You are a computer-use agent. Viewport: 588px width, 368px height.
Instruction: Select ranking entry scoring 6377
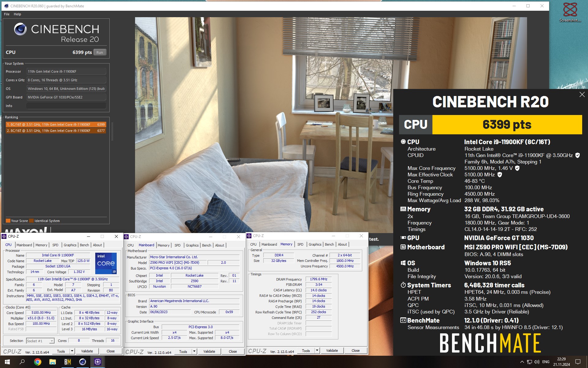pos(56,131)
